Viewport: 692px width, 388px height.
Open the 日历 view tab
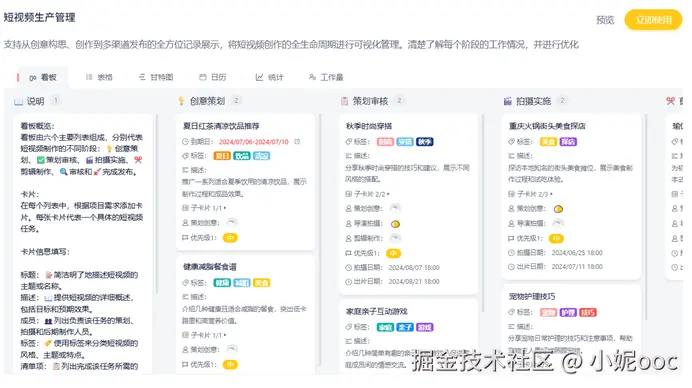(x=213, y=77)
